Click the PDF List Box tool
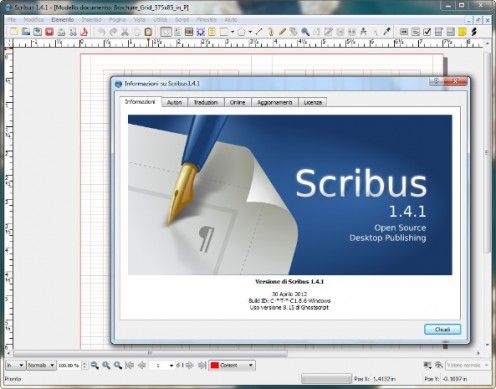 (450, 32)
